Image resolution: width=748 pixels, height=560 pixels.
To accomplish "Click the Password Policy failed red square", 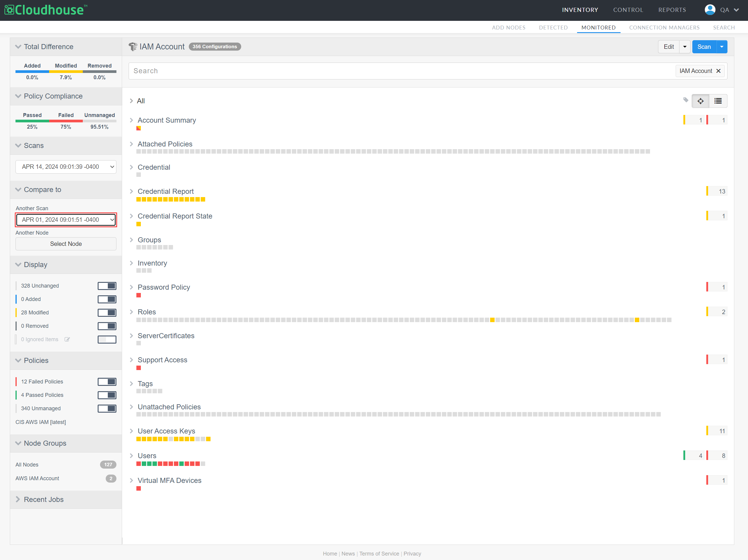I will pos(139,295).
